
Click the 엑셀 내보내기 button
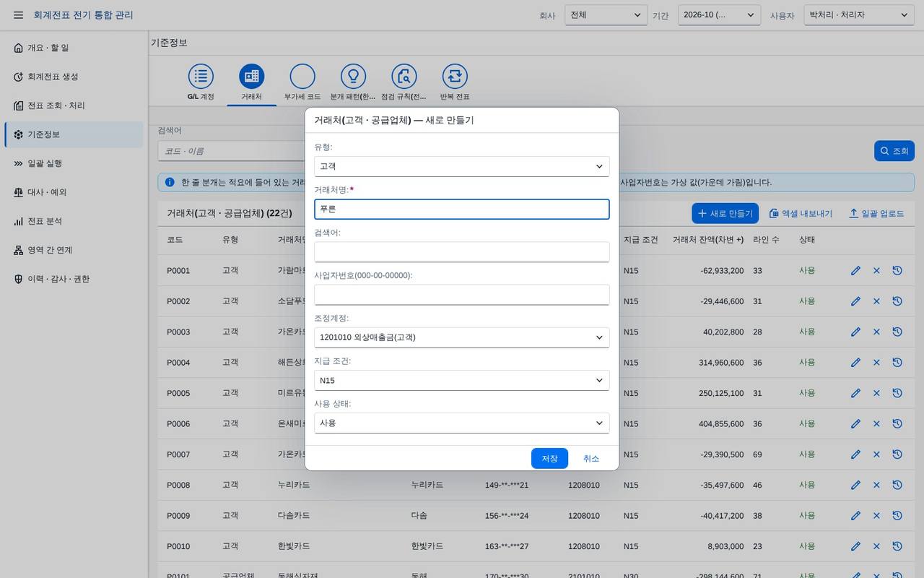[801, 214]
